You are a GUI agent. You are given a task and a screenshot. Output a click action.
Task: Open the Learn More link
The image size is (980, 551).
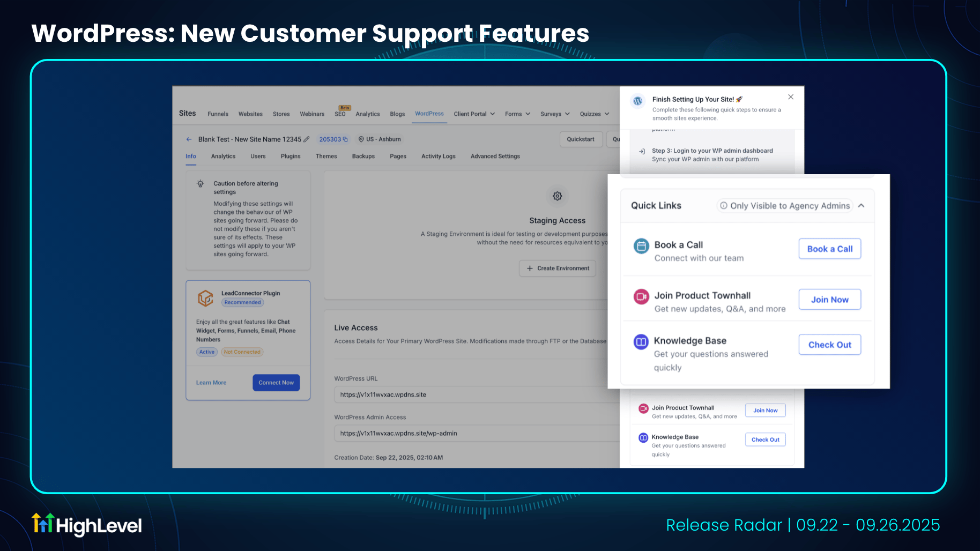point(211,383)
